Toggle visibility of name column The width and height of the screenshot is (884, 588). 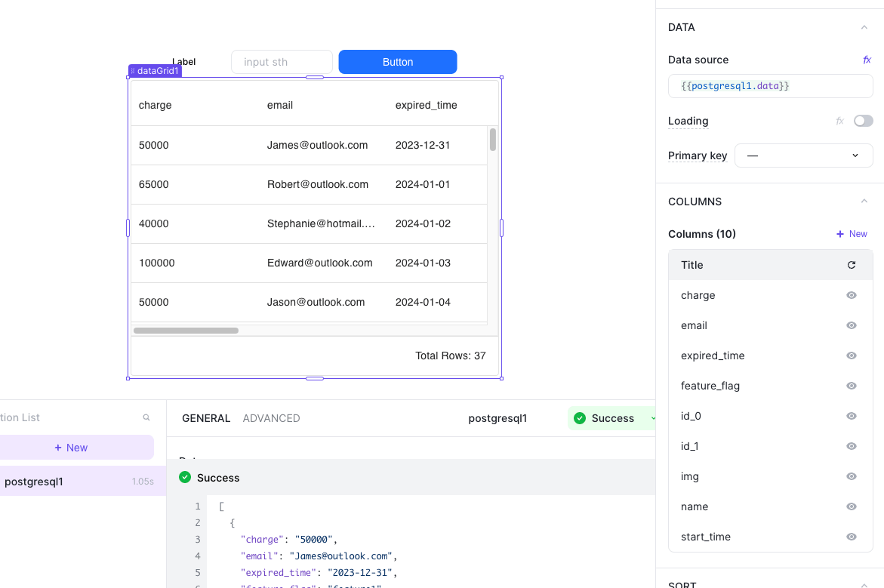(x=852, y=506)
